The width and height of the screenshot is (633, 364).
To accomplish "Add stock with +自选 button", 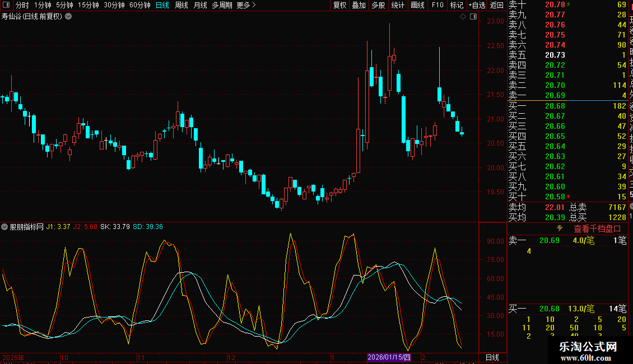I will pos(477,5).
